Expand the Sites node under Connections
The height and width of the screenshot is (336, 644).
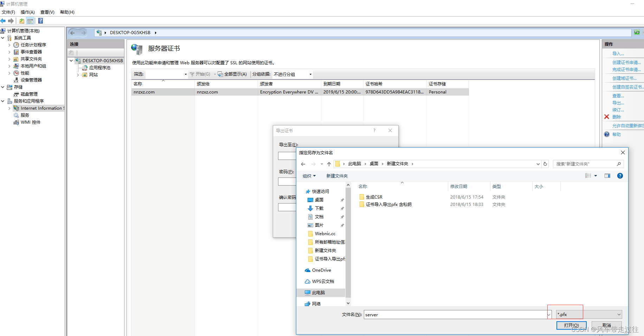click(x=78, y=75)
